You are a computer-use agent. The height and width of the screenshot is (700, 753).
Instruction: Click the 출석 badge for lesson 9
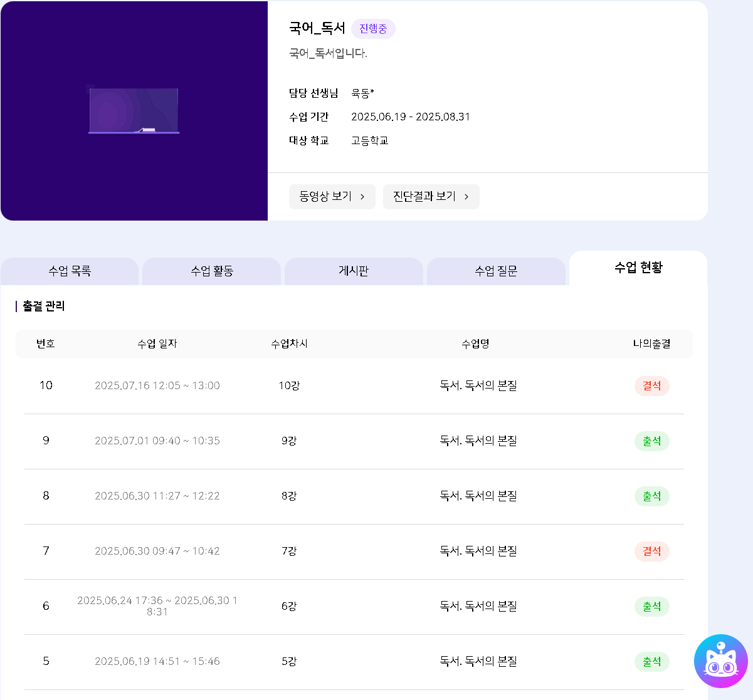[x=651, y=441]
